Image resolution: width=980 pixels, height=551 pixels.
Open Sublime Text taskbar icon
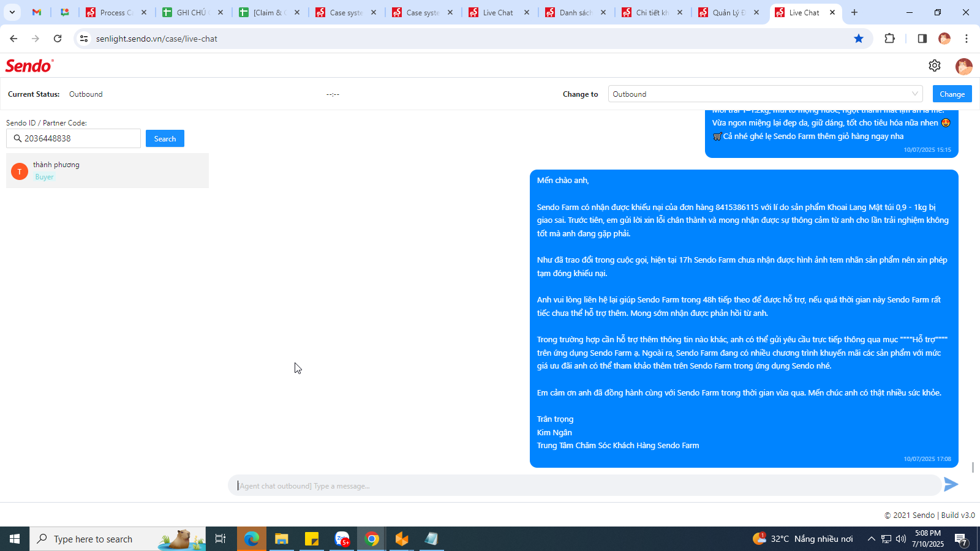coord(402,539)
